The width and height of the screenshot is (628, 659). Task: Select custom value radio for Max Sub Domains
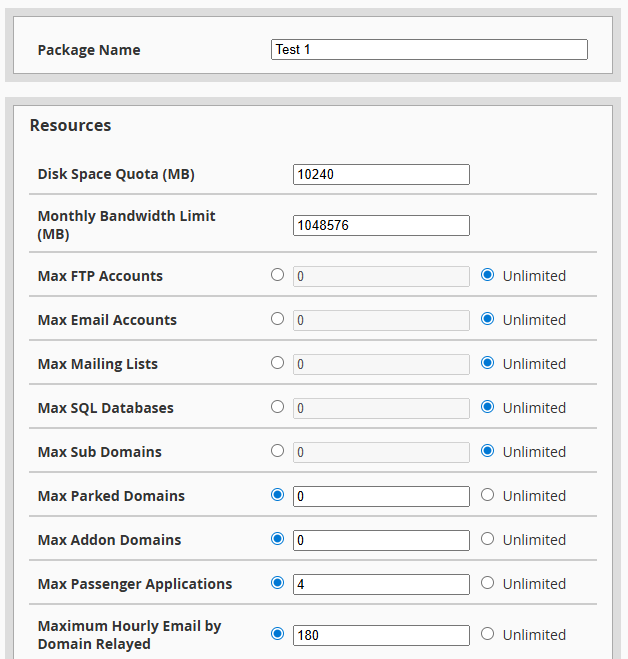277,451
